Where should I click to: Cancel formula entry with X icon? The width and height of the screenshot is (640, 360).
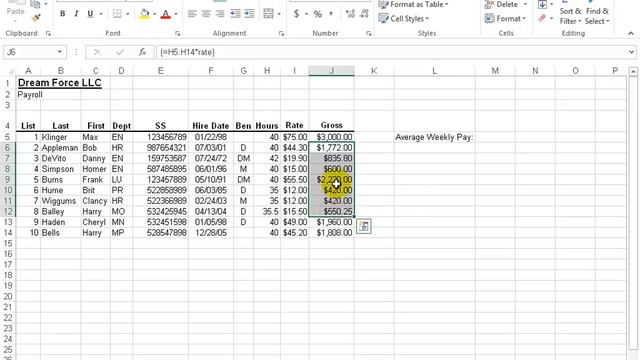tap(97, 52)
